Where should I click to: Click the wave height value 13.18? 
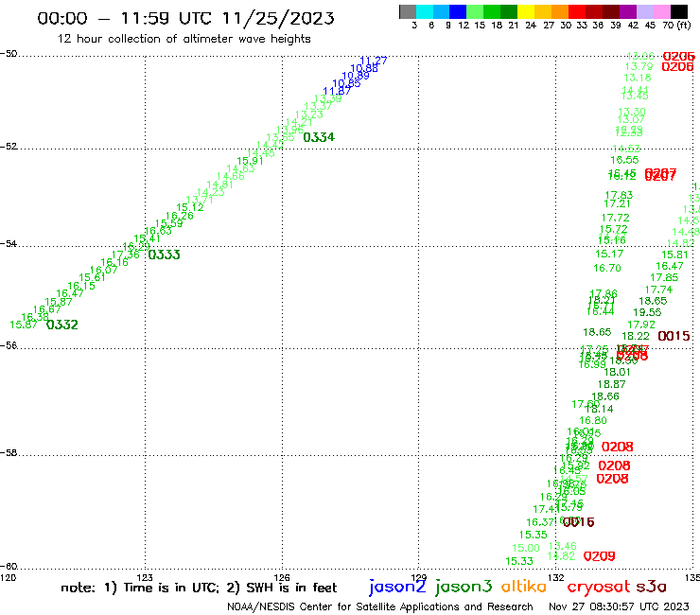(x=637, y=78)
